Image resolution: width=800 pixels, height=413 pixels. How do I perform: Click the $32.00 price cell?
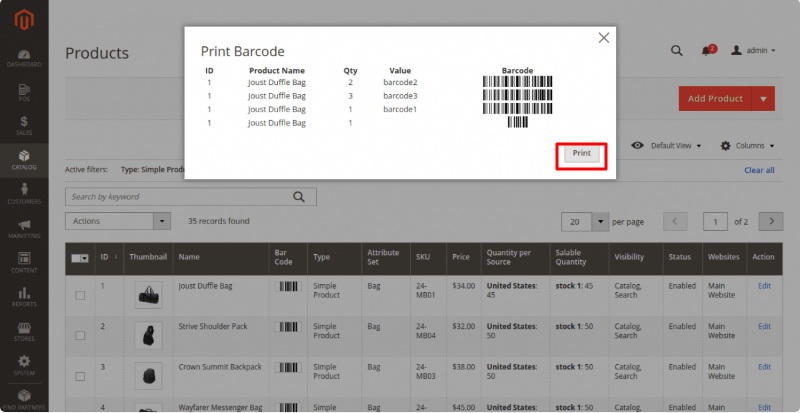click(463, 326)
